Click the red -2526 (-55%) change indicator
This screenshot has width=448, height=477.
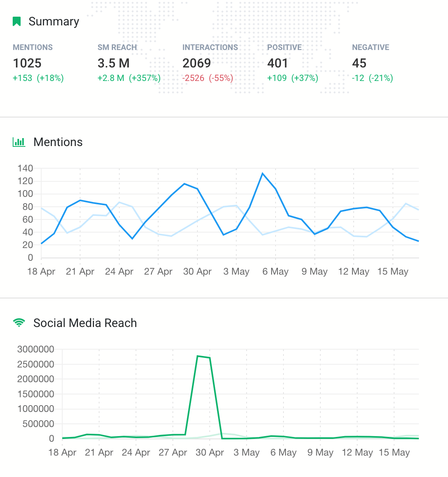coord(207,78)
